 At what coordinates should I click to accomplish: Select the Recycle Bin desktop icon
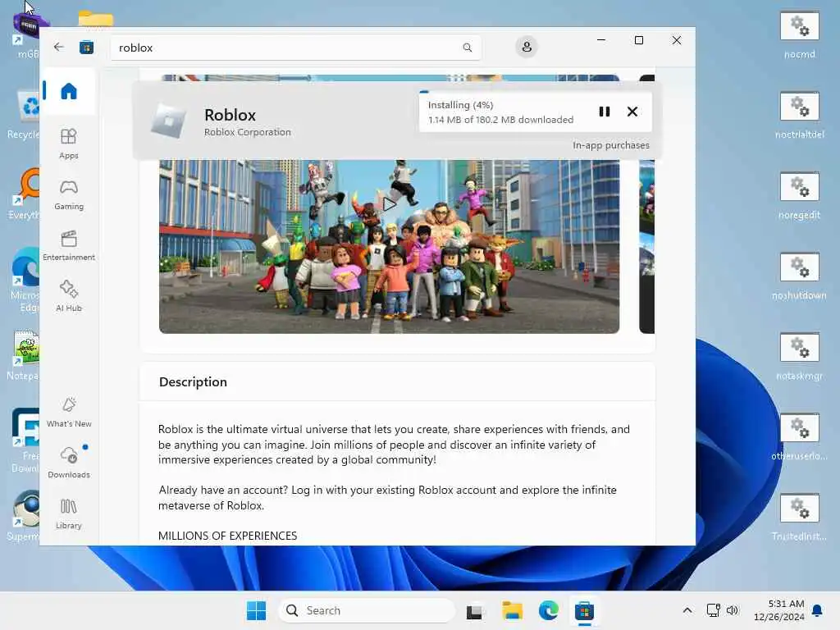click(24, 115)
